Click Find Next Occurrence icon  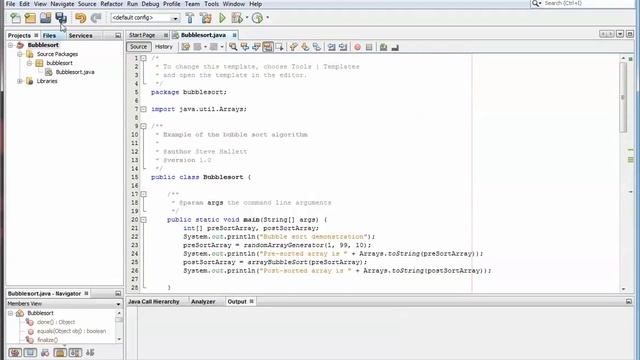point(256,47)
